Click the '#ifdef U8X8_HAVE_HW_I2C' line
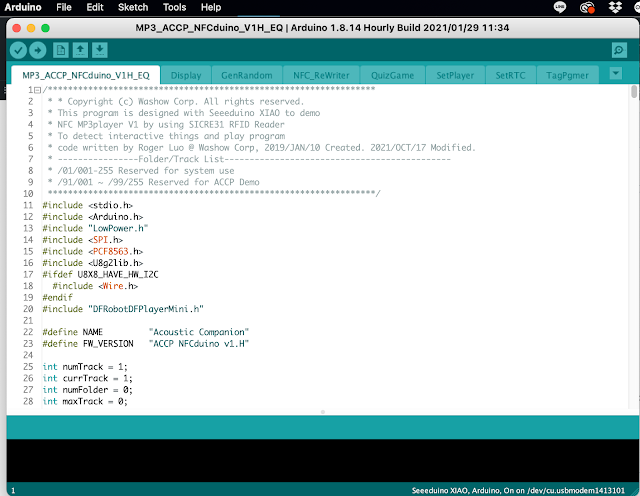 coord(100,274)
